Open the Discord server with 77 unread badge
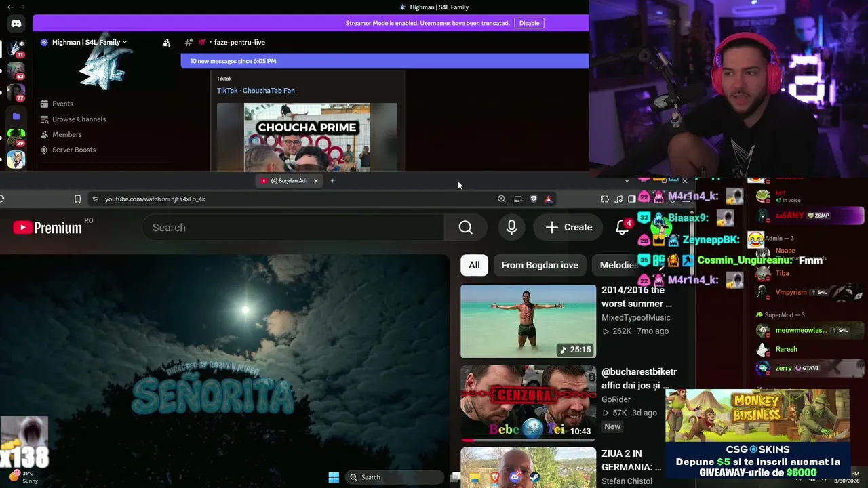The width and height of the screenshot is (868, 488). [16, 92]
